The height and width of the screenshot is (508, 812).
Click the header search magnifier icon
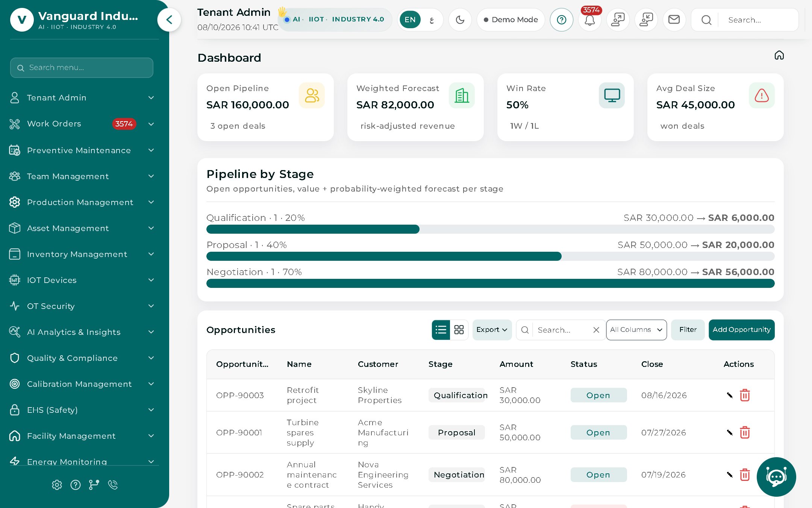pyautogui.click(x=706, y=20)
